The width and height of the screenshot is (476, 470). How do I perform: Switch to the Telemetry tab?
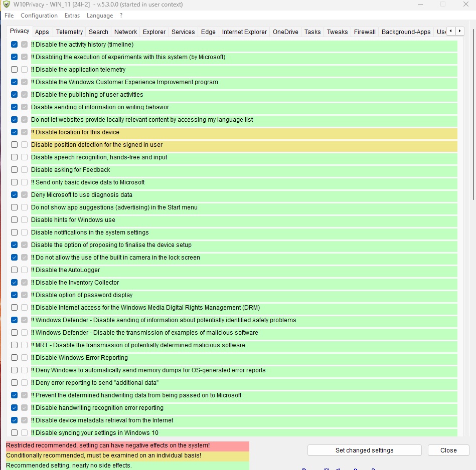click(69, 32)
